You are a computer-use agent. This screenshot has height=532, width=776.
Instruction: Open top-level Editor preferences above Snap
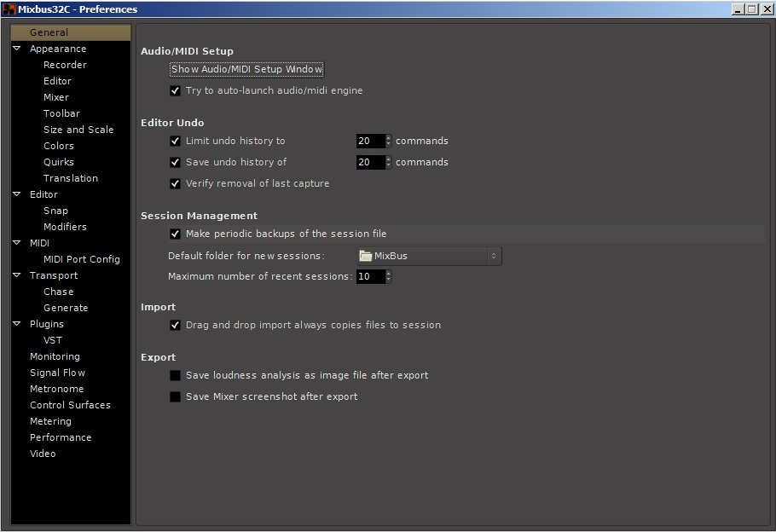[43, 194]
